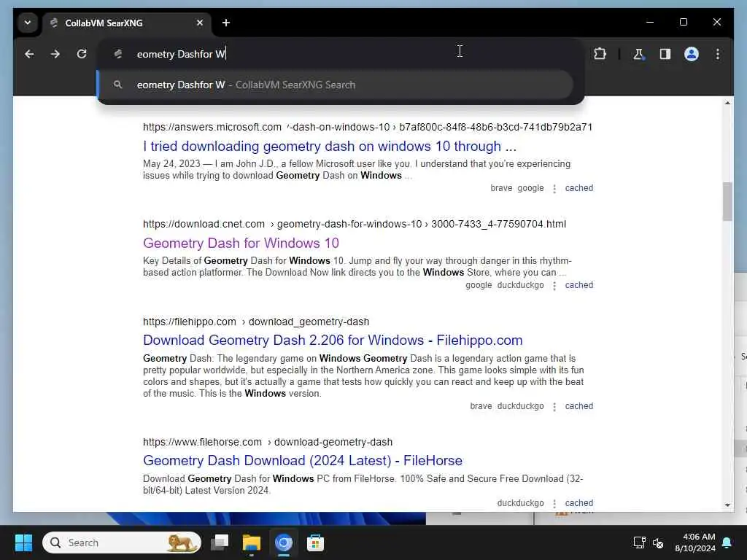Viewport: 747px width, 560px height.
Task: Click the scrollbar up arrow
Action: 727,103
